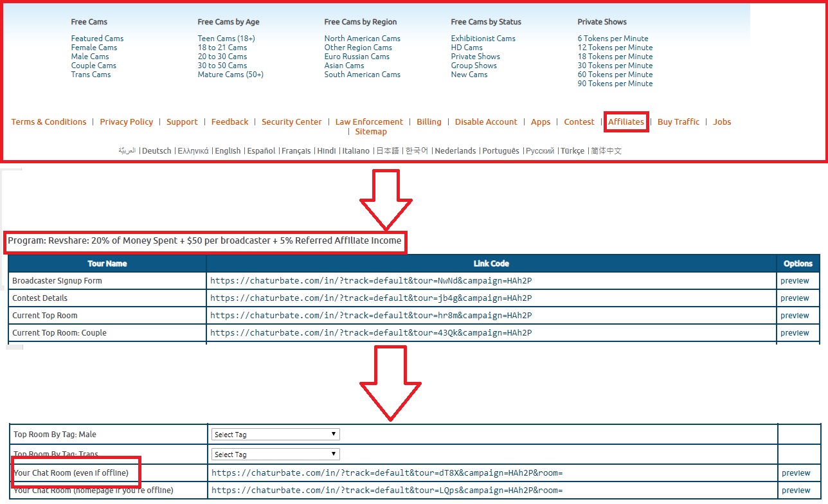
Task: Switch language to Français
Action: pos(296,151)
